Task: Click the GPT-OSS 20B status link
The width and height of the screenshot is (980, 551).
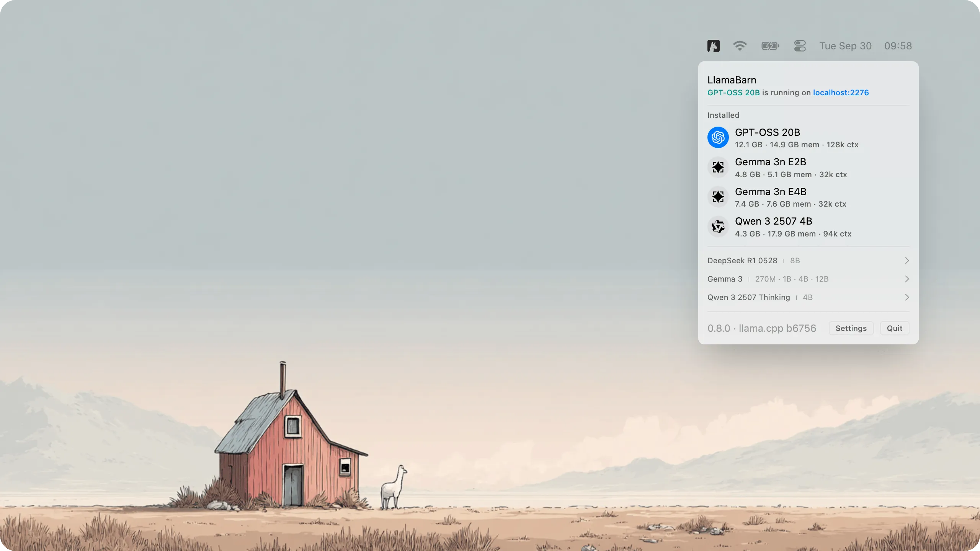Action: [733, 93]
